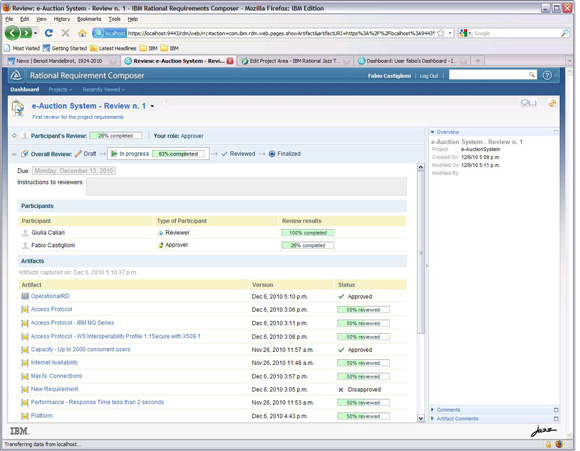Click the icon beside Platform artifact

coord(25,416)
